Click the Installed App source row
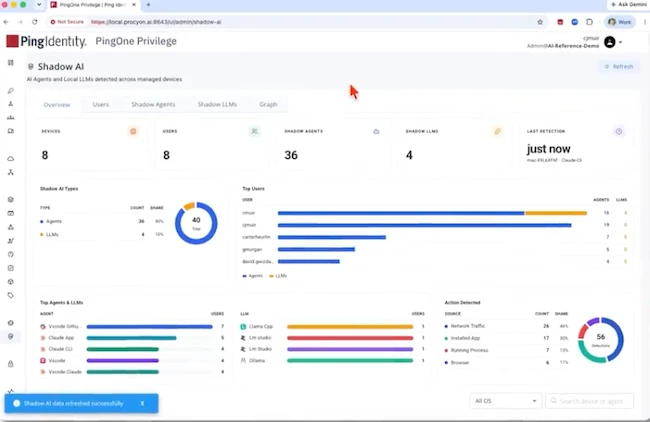This screenshot has width=650, height=422. (506, 338)
